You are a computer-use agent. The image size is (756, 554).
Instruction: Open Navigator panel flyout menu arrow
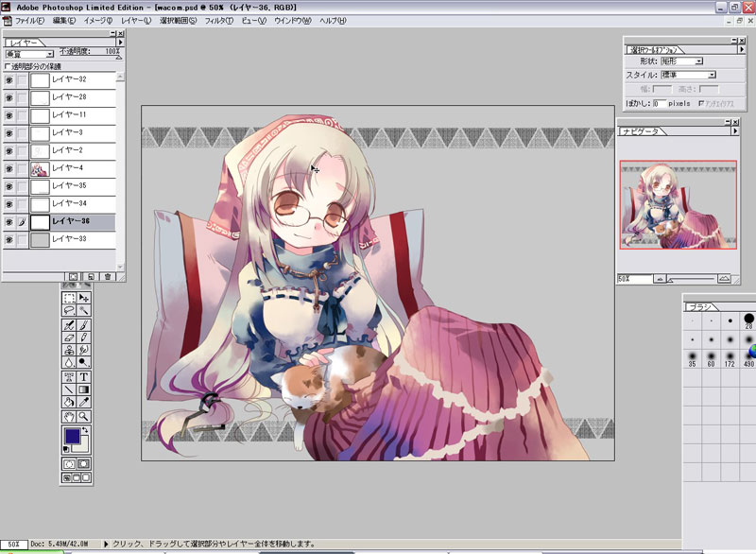(735, 130)
